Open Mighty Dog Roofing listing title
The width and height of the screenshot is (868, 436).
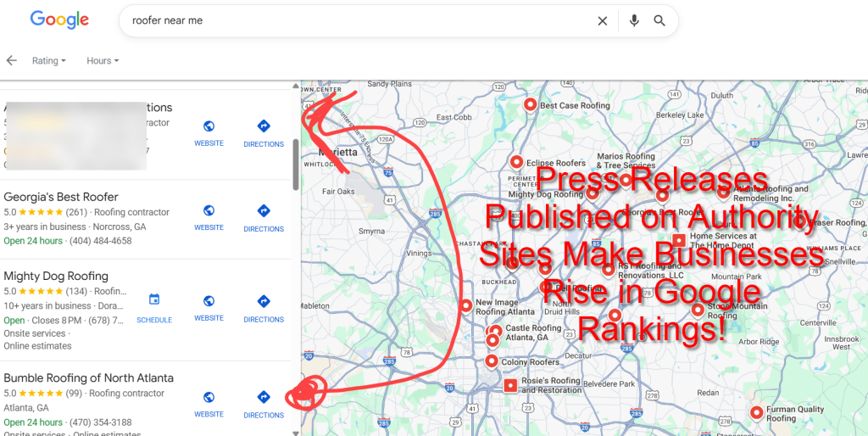point(56,276)
